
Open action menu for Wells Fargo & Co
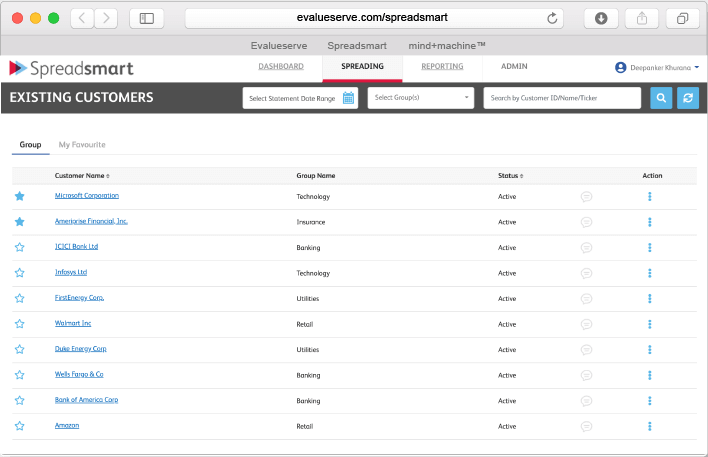point(650,375)
